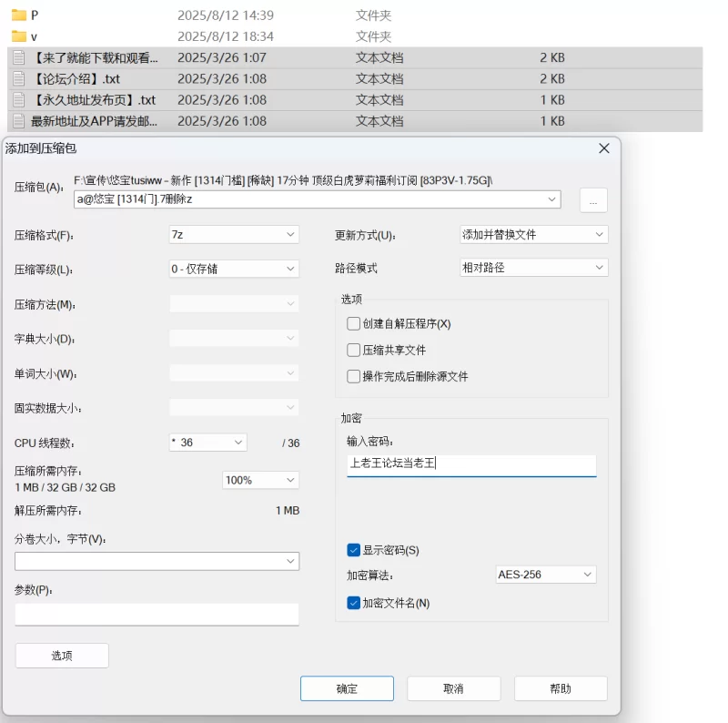This screenshot has width=728, height=723.
Task: Click the disabled 固实数据大小 dropdown
Action: point(234,408)
